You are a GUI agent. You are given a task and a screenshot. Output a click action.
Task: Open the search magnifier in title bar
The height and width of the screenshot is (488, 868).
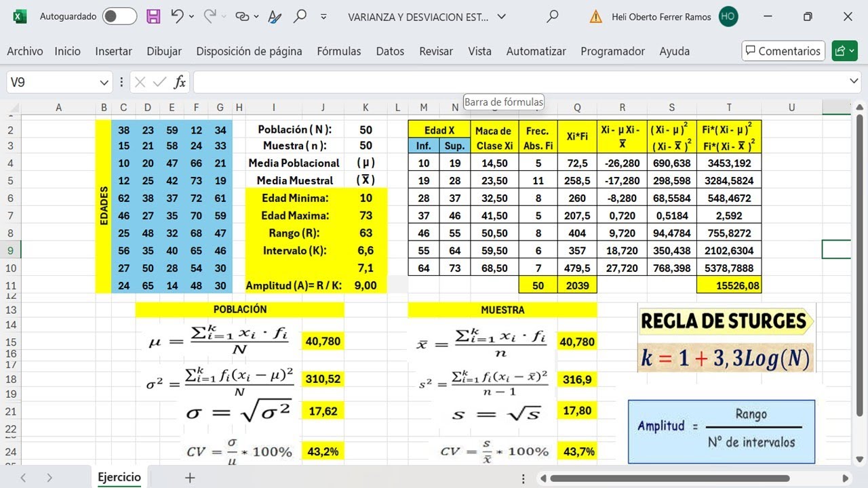click(x=553, y=16)
